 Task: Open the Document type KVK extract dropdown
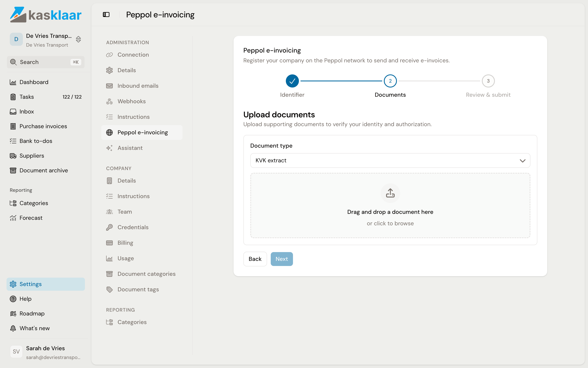(x=390, y=160)
